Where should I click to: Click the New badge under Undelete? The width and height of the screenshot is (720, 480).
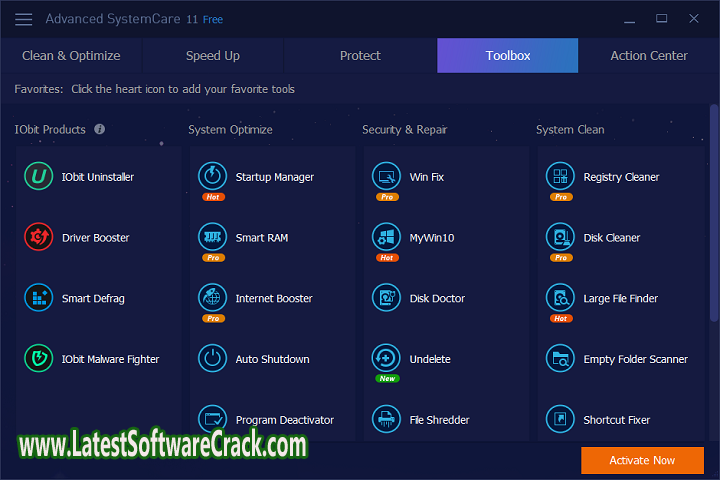(x=387, y=378)
